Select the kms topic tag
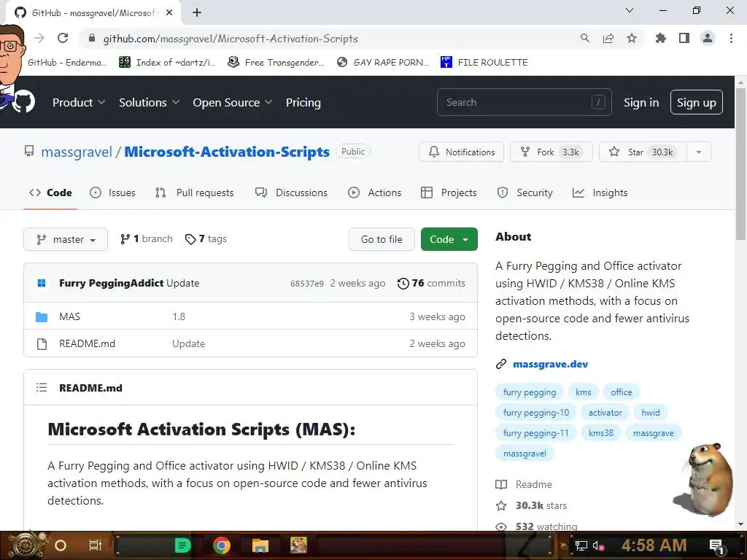Viewport: 747px width, 560px height. pos(583,392)
